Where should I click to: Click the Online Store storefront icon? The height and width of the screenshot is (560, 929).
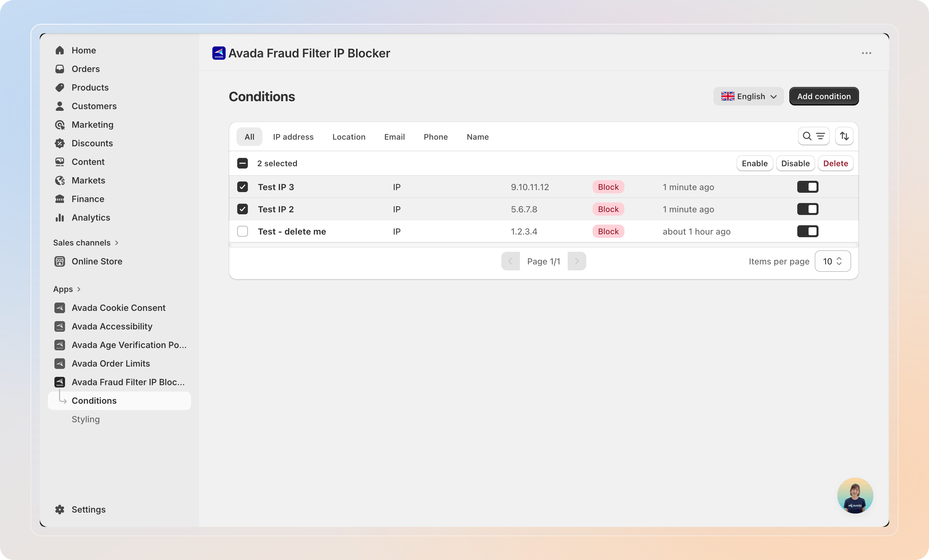point(60,261)
